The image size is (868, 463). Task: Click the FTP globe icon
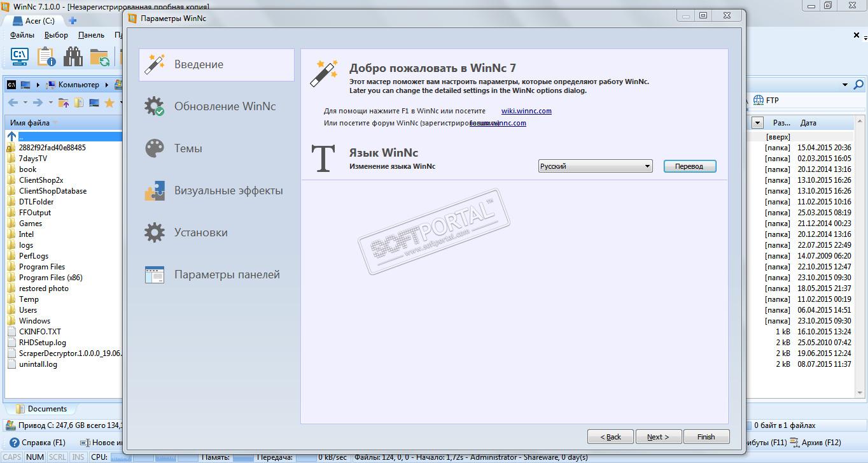click(758, 100)
